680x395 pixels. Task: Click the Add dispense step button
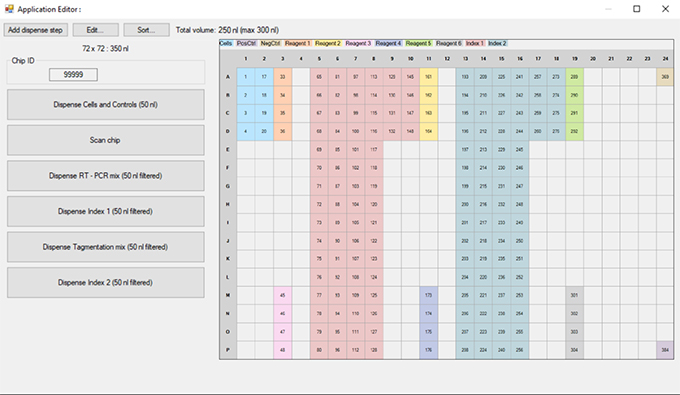pyautogui.click(x=36, y=30)
